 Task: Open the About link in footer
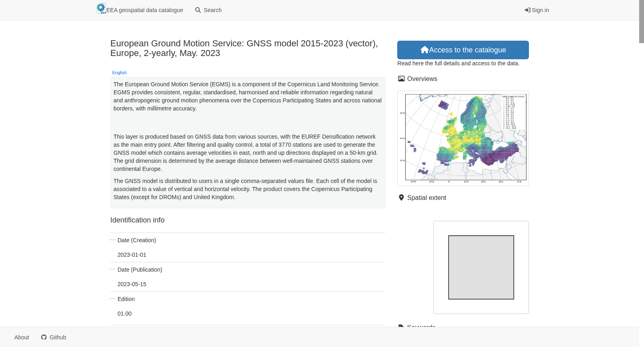point(22,337)
